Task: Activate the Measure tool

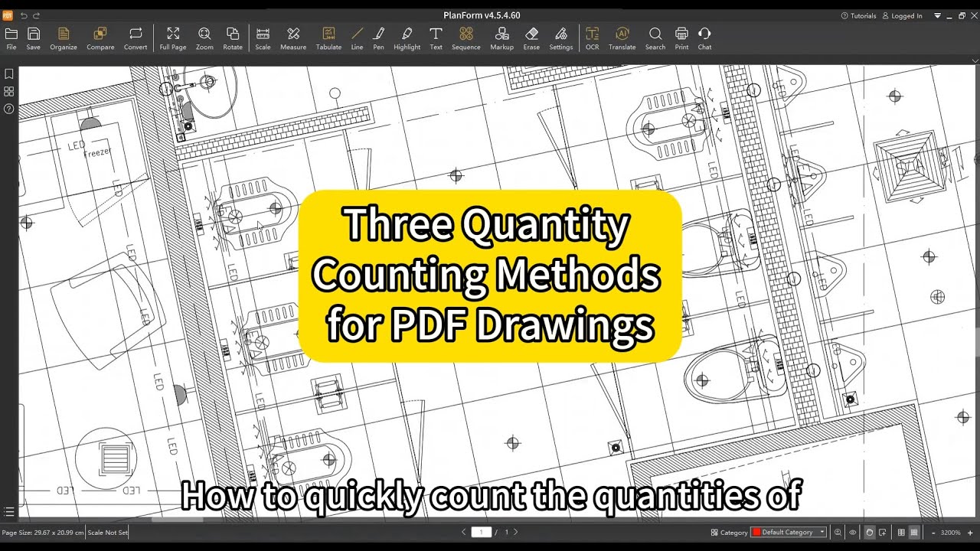Action: tap(293, 38)
